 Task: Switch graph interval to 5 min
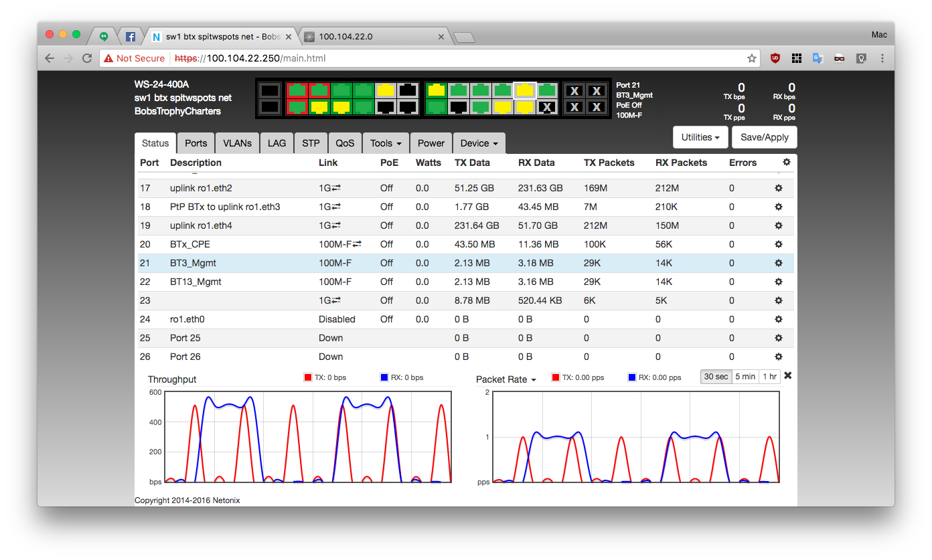tap(745, 377)
